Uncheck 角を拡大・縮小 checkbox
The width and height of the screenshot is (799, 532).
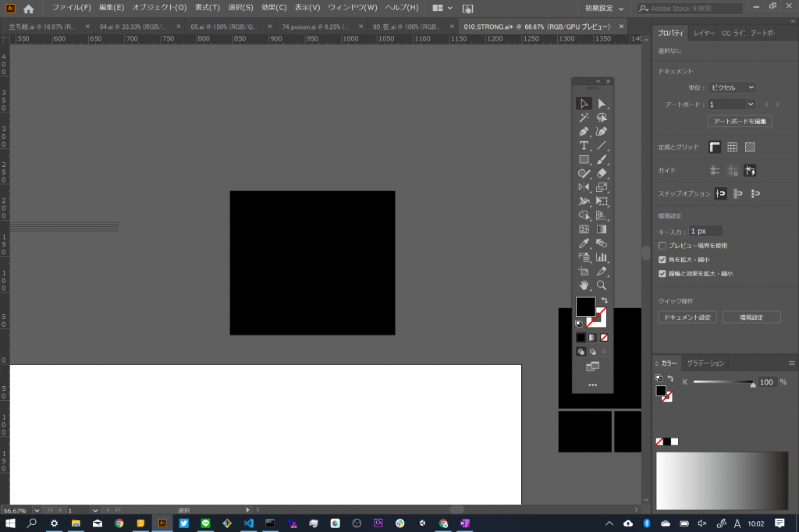[x=662, y=260]
